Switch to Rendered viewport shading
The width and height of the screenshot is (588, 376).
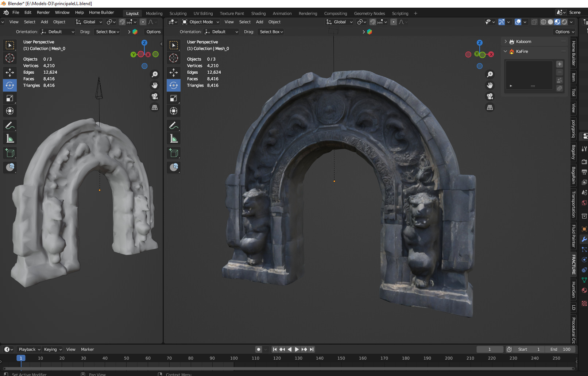tap(564, 22)
